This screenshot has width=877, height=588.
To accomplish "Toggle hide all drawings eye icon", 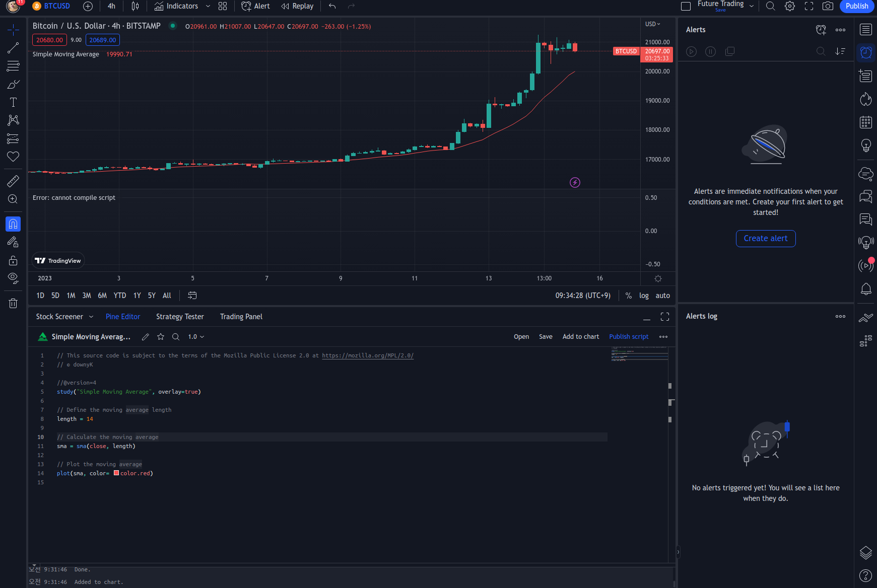I will (x=13, y=278).
